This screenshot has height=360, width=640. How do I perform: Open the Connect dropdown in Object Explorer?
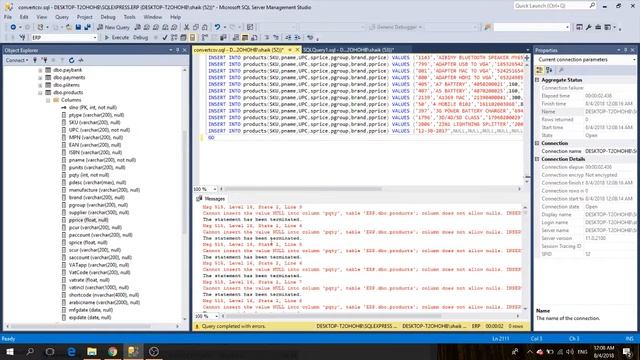(x=17, y=60)
